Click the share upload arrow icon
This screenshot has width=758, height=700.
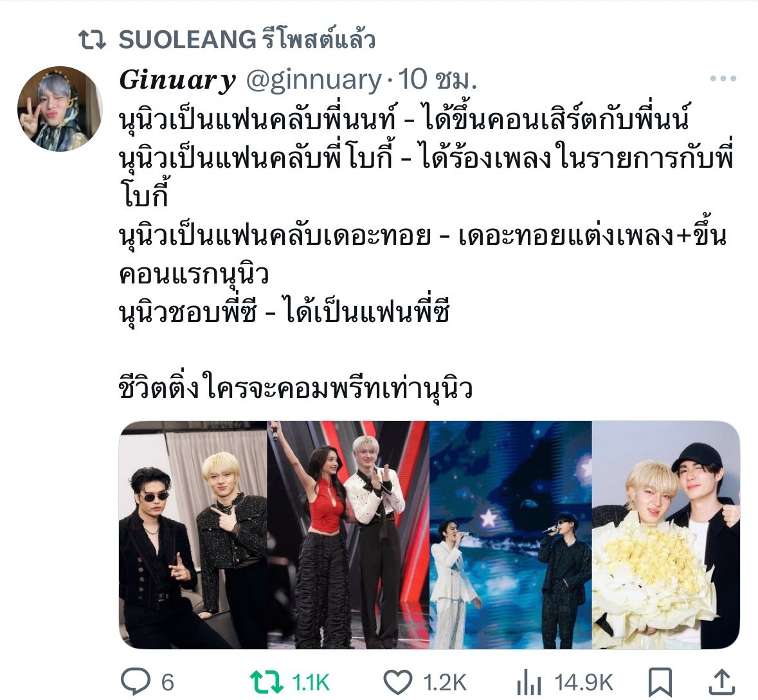[722, 682]
